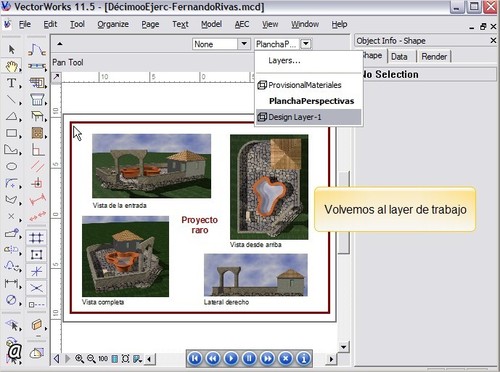
Task: Pick the Line drawing tool
Action: pyautogui.click(x=12, y=99)
